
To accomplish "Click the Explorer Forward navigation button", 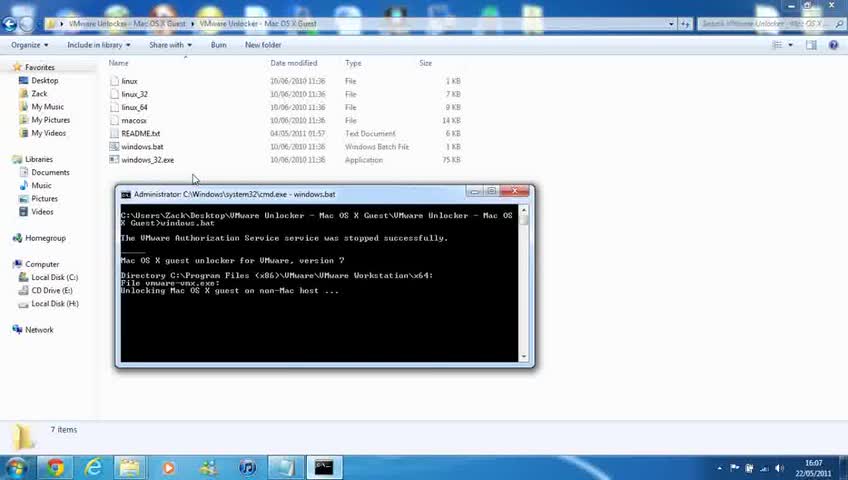I will 26,24.
